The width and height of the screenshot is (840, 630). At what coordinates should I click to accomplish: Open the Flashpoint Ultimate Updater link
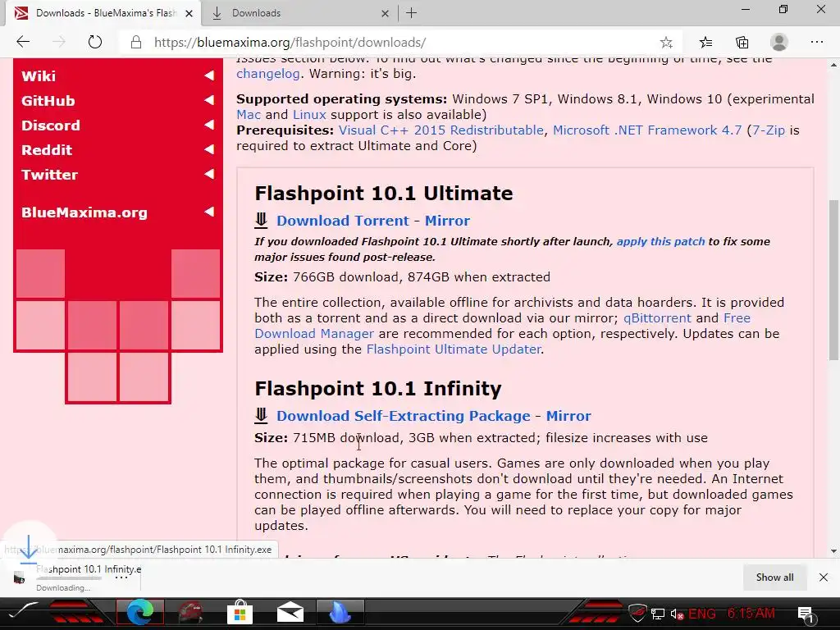coord(454,349)
